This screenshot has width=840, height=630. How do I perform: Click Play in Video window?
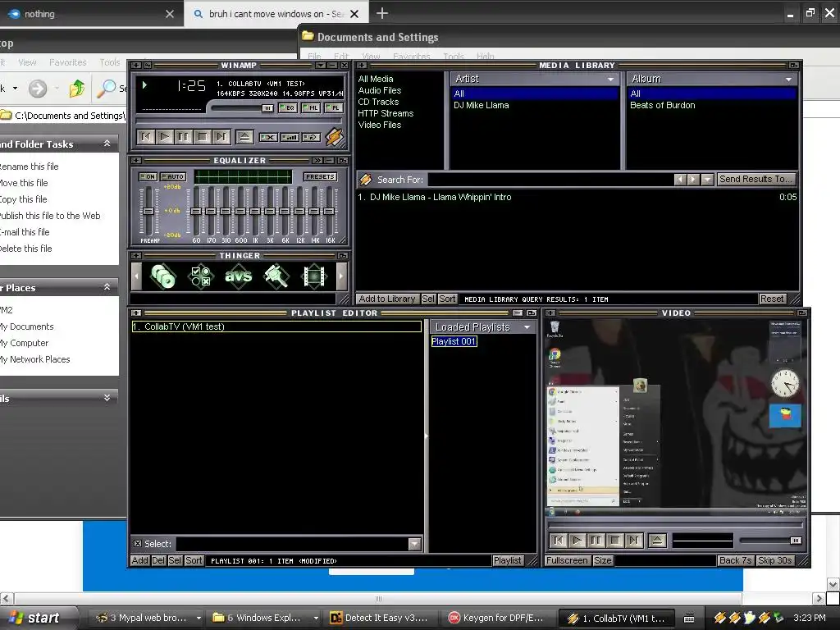coord(577,540)
